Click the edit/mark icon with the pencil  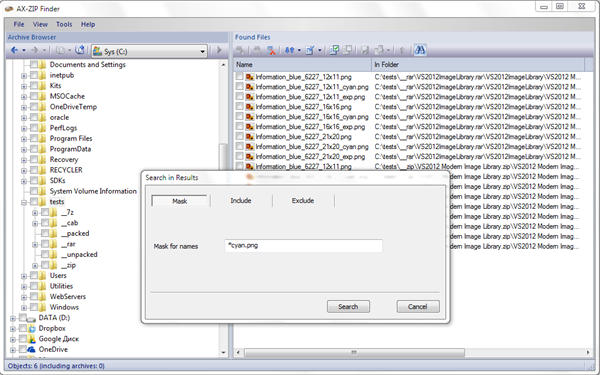[x=310, y=50]
